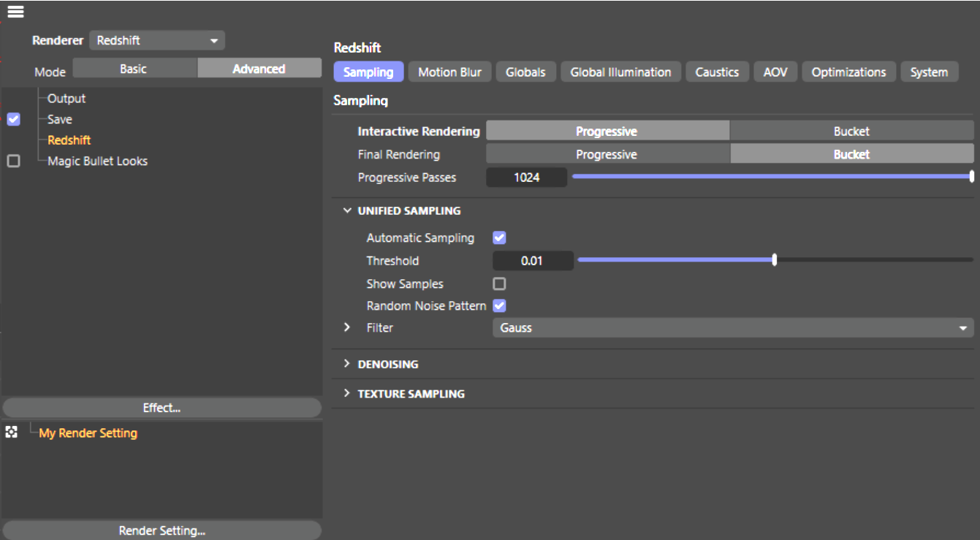The image size is (980, 540).
Task: Click the Effect... button
Action: click(162, 407)
